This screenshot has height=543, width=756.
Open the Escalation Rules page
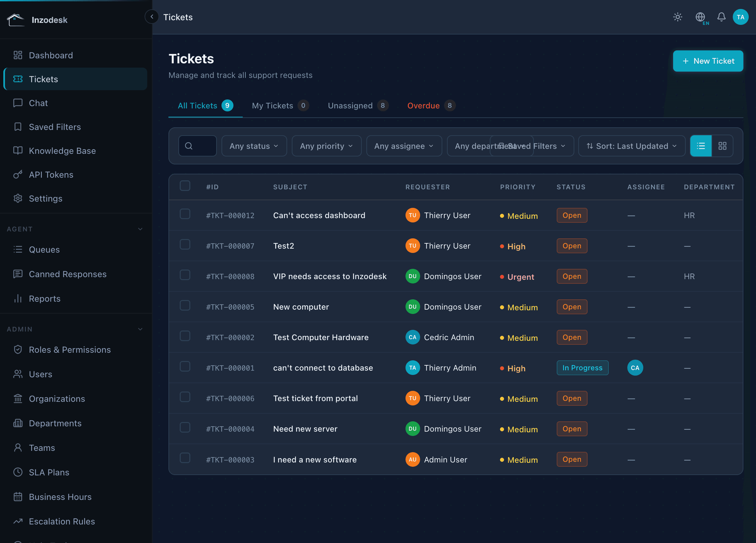pyautogui.click(x=61, y=521)
